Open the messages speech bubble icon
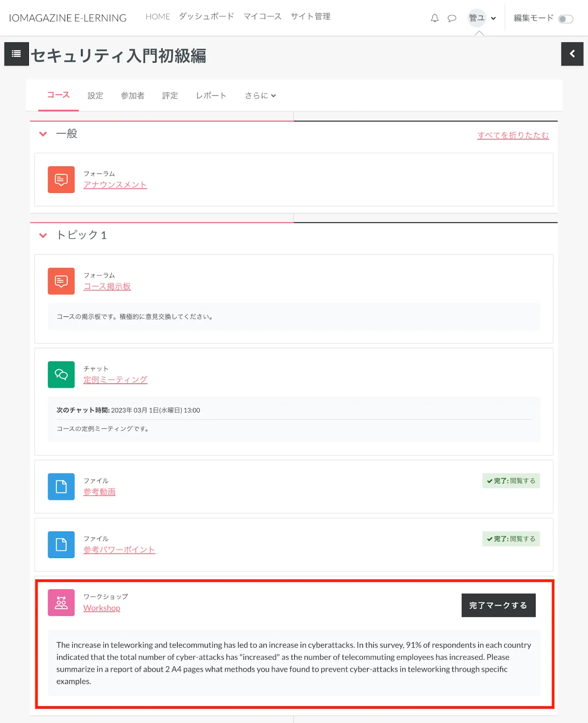The image size is (588, 723). (x=452, y=18)
